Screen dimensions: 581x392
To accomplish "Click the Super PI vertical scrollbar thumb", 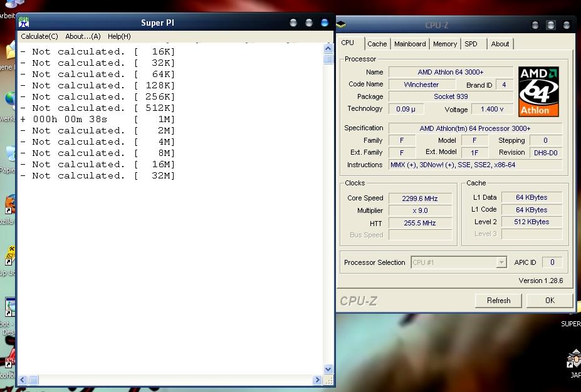I will click(x=328, y=59).
